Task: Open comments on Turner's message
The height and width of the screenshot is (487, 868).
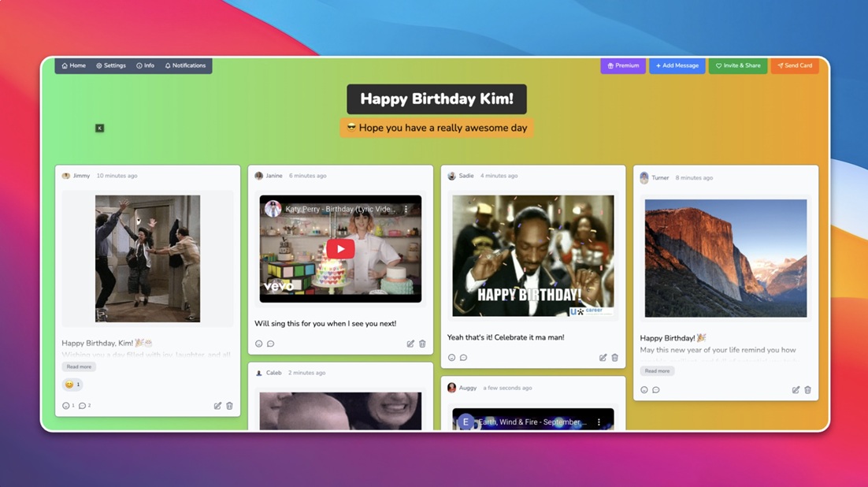Action: click(656, 390)
